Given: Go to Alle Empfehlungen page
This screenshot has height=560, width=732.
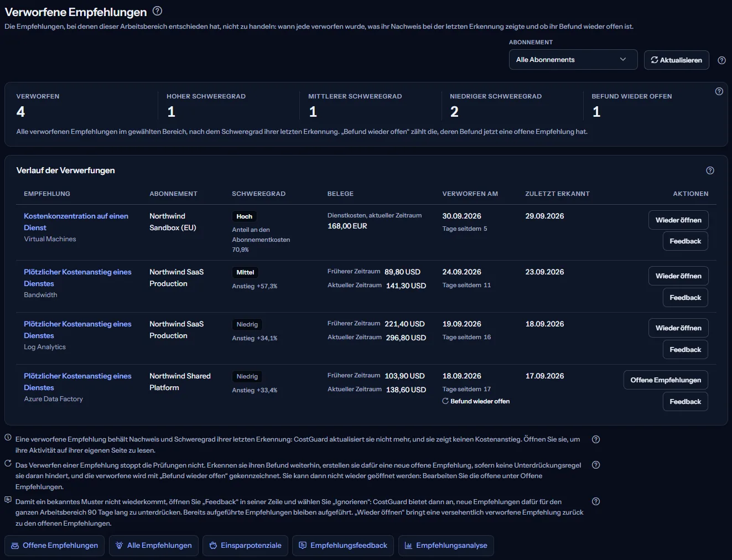Looking at the screenshot, I should [x=154, y=546].
